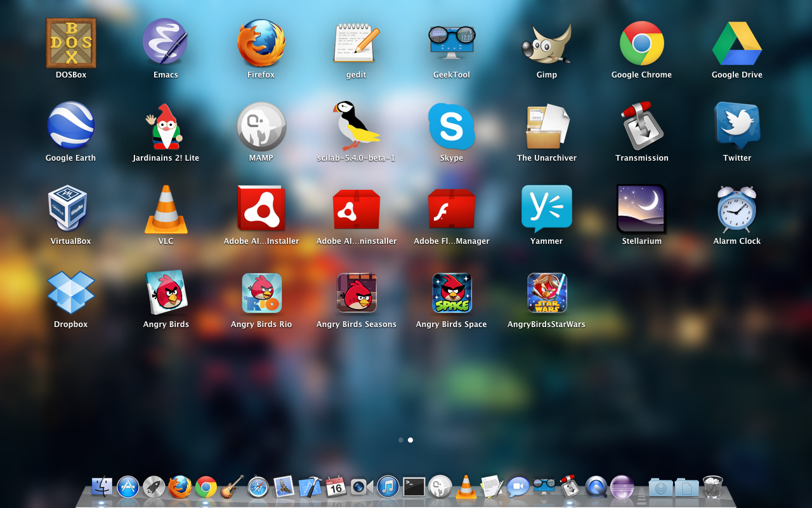Click the VLC cone in the Dock
This screenshot has width=812, height=508.
pyautogui.click(x=466, y=487)
